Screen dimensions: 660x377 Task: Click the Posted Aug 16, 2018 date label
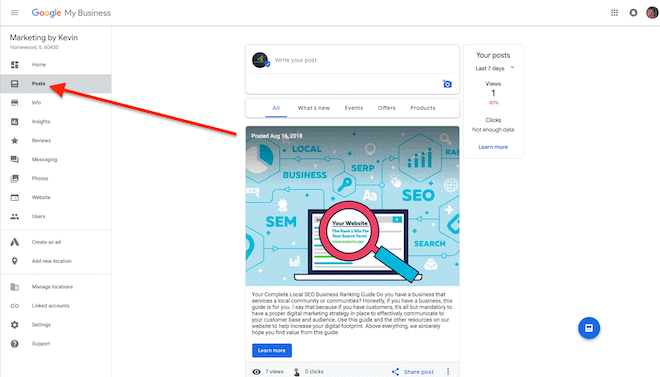pyautogui.click(x=277, y=136)
